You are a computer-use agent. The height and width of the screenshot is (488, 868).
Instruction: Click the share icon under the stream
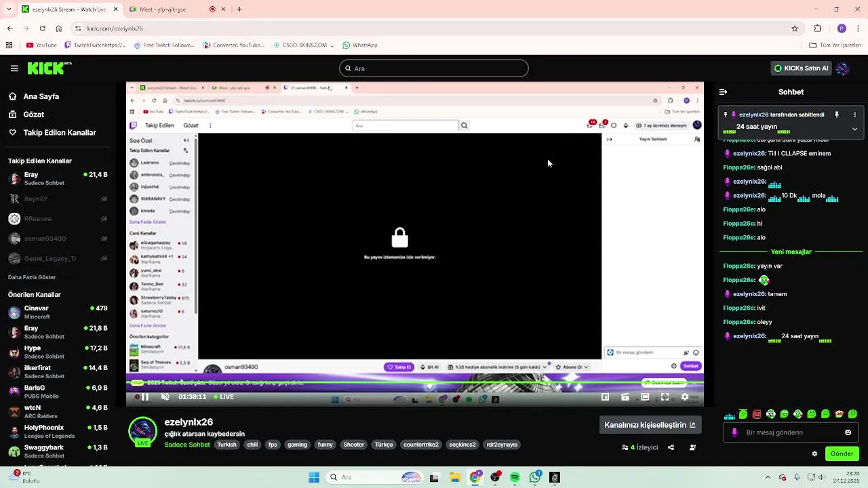click(671, 447)
